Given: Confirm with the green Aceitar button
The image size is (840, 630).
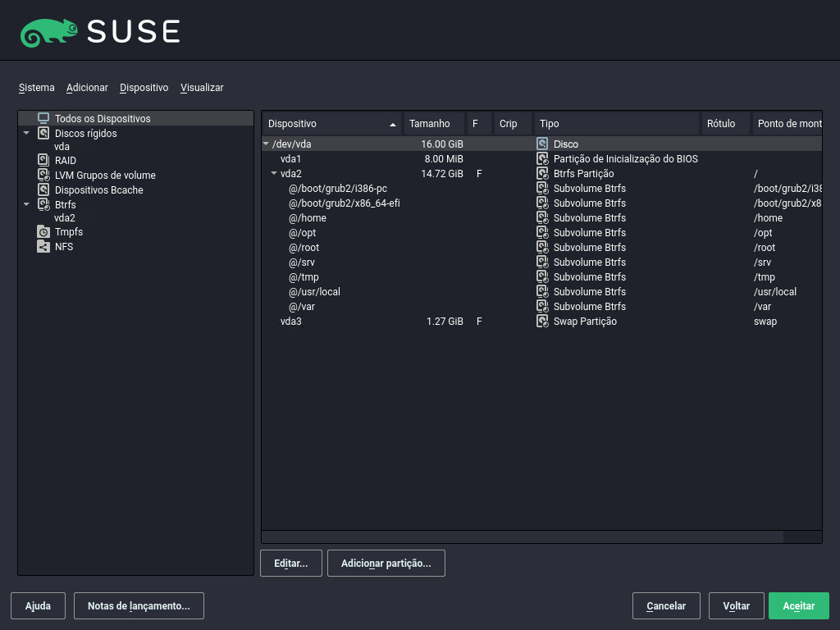Looking at the screenshot, I should point(799,606).
